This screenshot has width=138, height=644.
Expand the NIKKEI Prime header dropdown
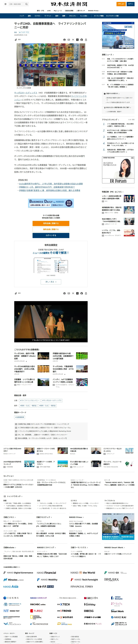(94, 11)
